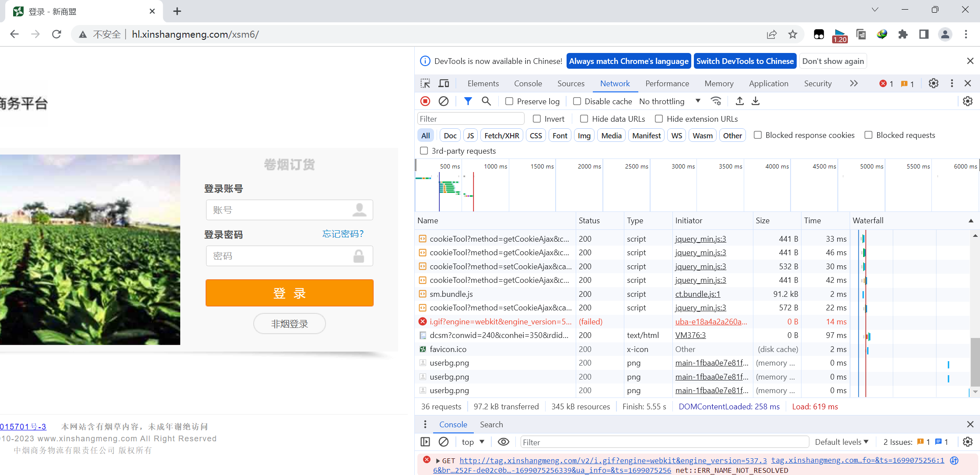Click the inspect element picker icon

(x=425, y=83)
